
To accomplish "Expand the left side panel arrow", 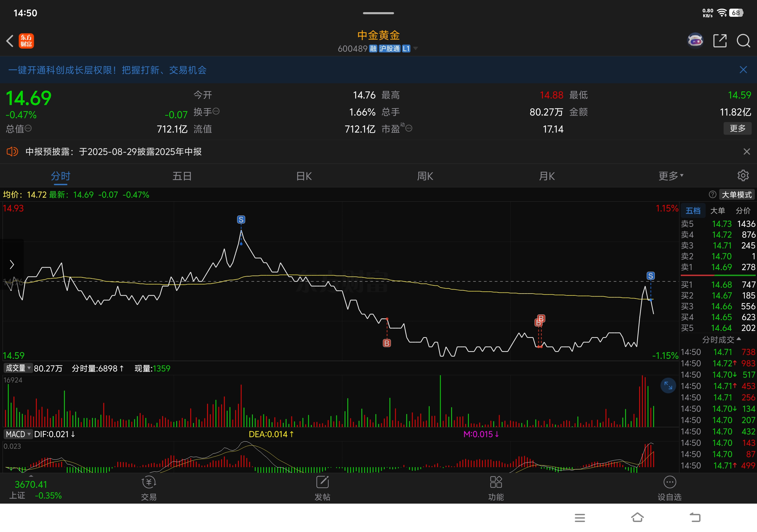I will point(12,264).
